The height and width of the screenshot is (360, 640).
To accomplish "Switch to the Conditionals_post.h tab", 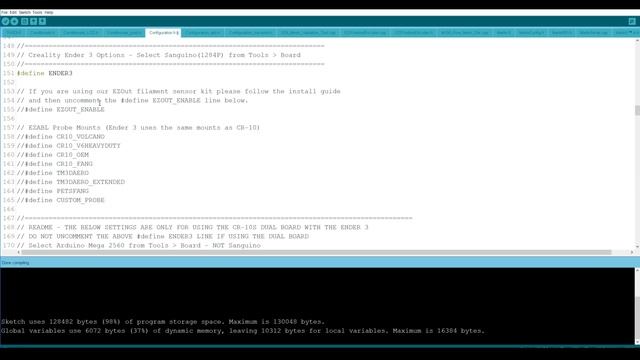I will 123,33.
